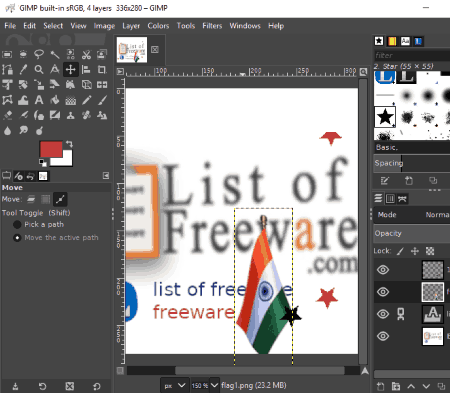450x393 pixels.
Task: Open image menu button at ruler corner
Action: [120, 71]
